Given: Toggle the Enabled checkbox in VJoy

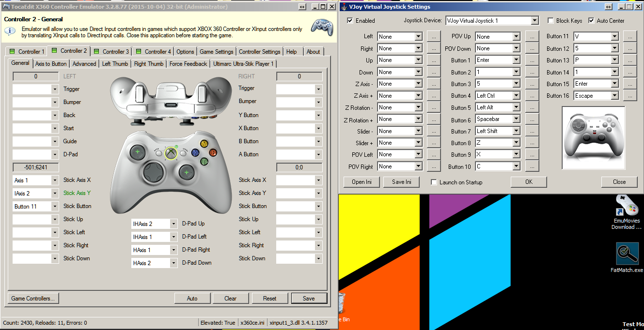Looking at the screenshot, I should click(350, 21).
